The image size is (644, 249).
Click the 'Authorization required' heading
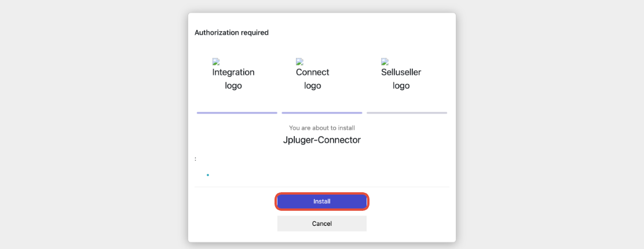coord(232,32)
